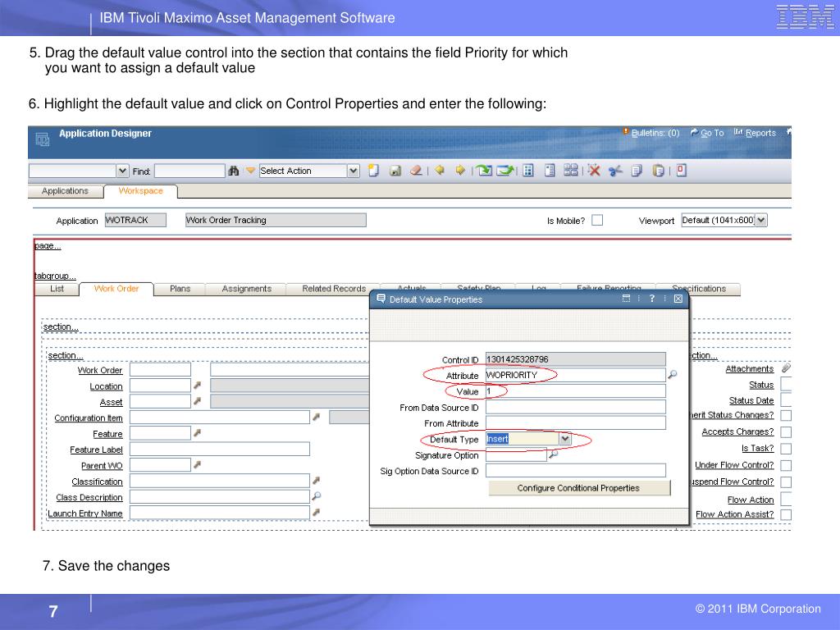
Task: Click the binoculars Find icon
Action: tap(234, 171)
